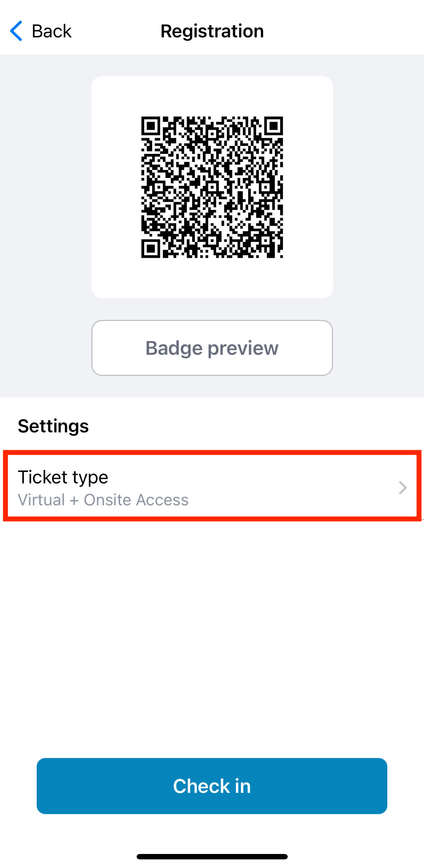Tap the gray arrow on Ticket type row

point(403,488)
